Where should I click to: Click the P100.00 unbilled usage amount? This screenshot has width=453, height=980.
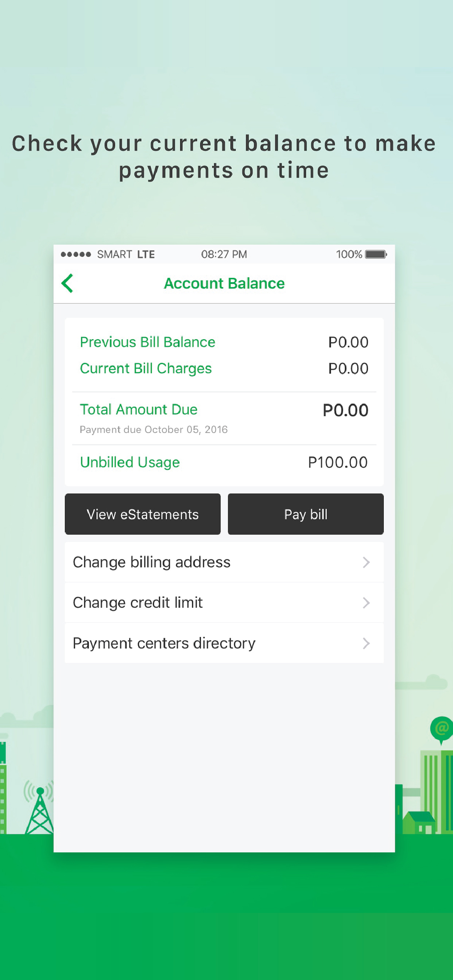pos(338,462)
